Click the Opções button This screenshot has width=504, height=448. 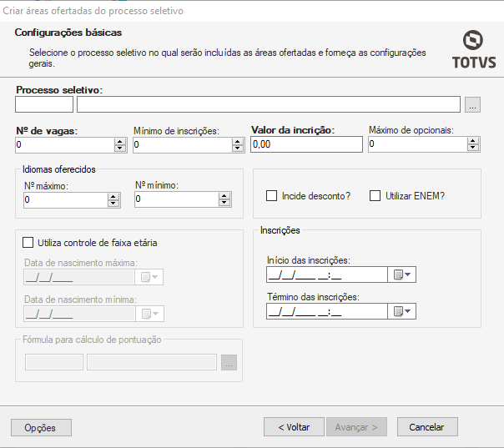pos(41,427)
